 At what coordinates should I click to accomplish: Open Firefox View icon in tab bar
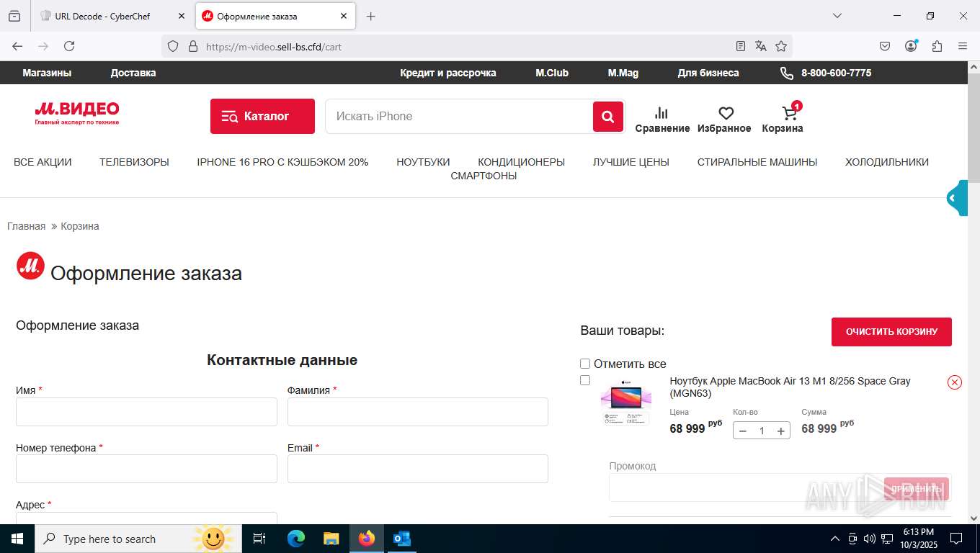click(14, 16)
